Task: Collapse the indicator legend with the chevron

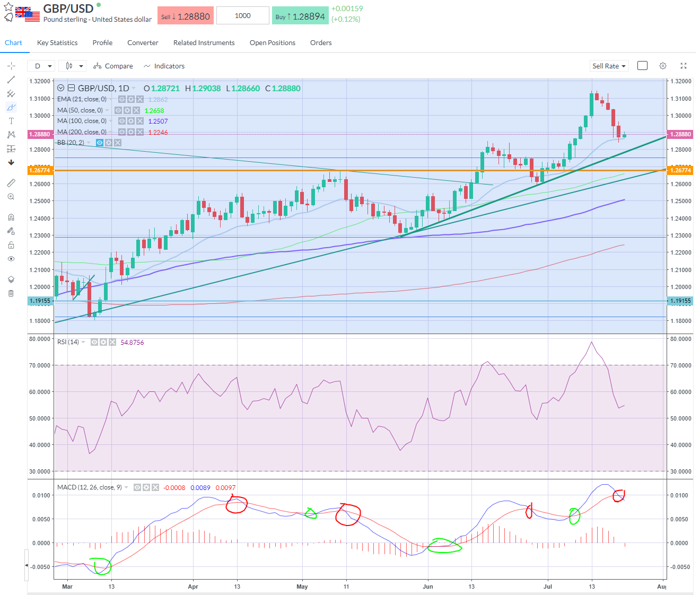Action: coord(61,88)
